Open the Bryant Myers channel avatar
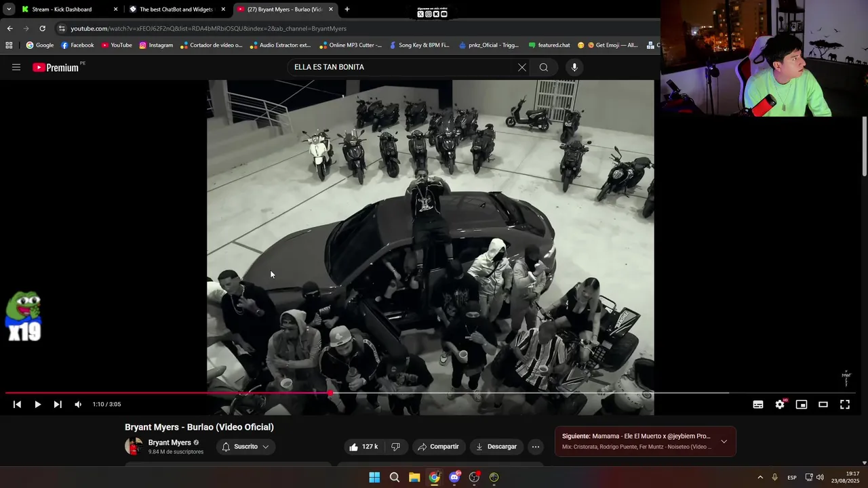Viewport: 868px width, 488px height. tap(134, 446)
